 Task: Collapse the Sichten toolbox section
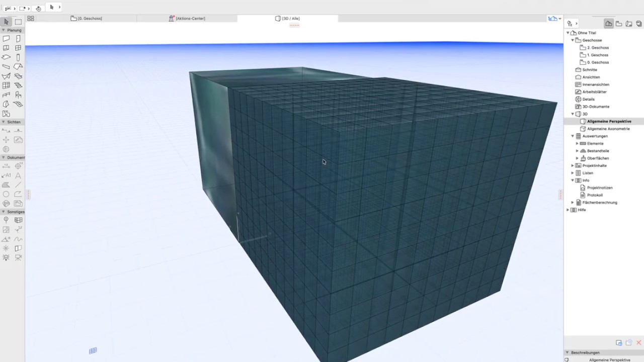pyautogui.click(x=3, y=122)
